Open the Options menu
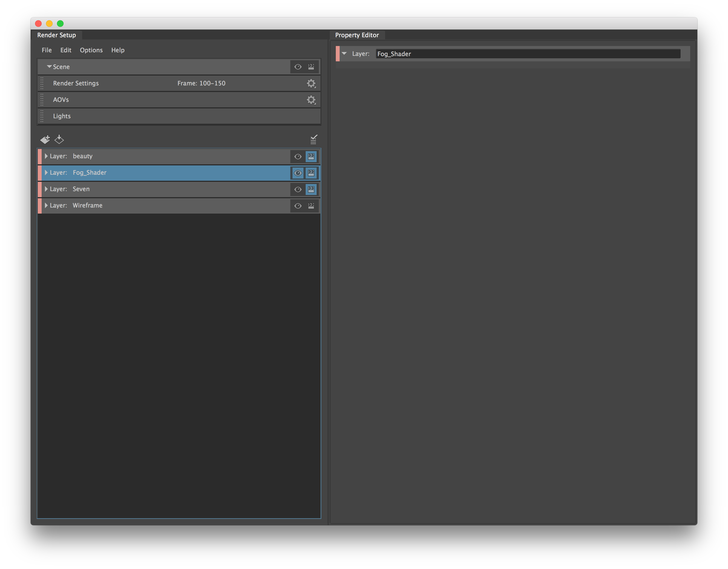Viewport: 728px width, 569px height. pyautogui.click(x=91, y=50)
